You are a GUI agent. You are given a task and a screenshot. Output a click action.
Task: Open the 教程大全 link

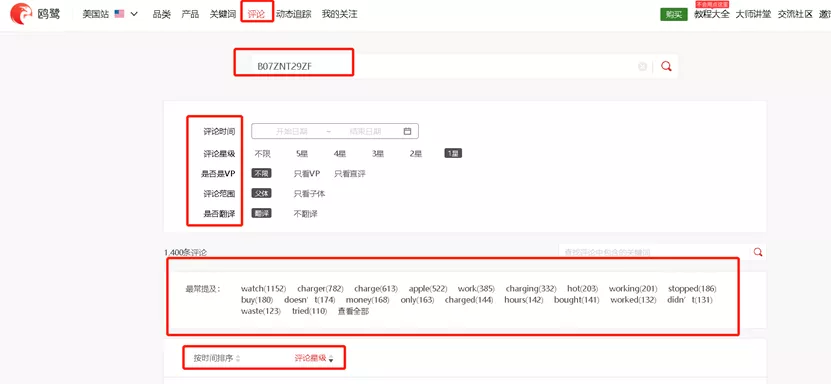[712, 14]
